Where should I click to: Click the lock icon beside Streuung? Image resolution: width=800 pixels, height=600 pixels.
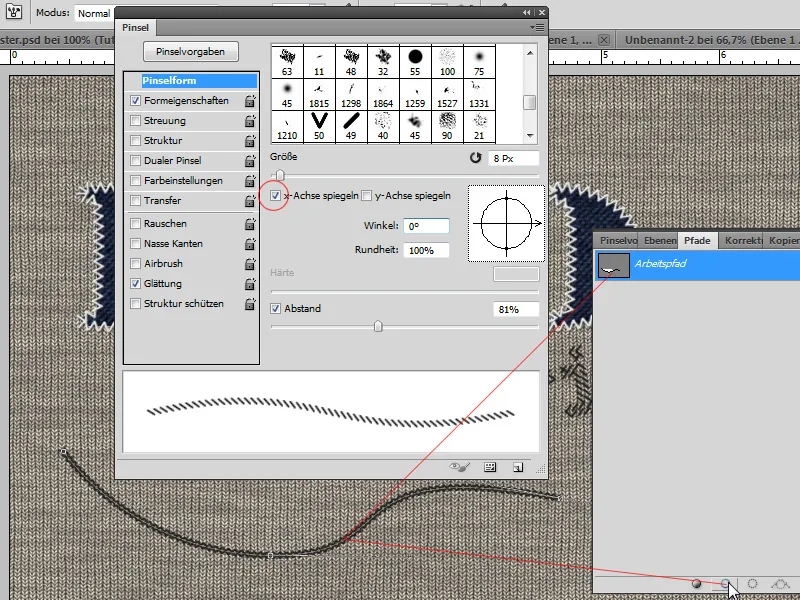click(249, 121)
